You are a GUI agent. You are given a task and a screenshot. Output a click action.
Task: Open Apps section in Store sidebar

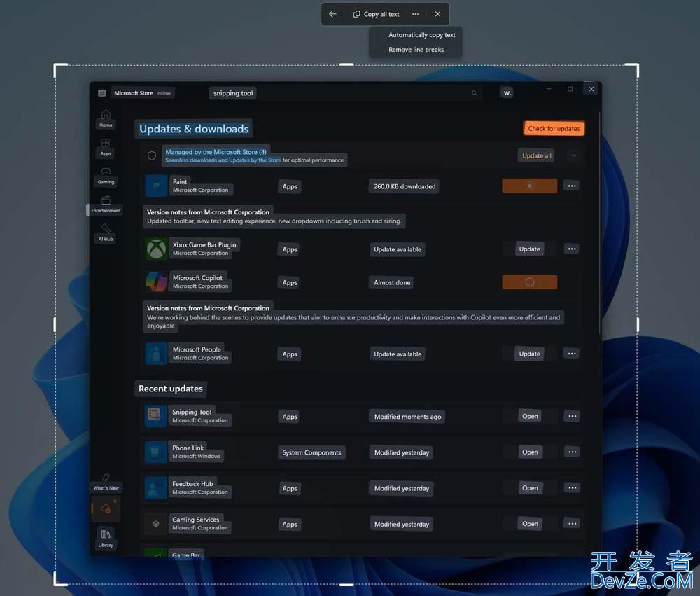(106, 148)
